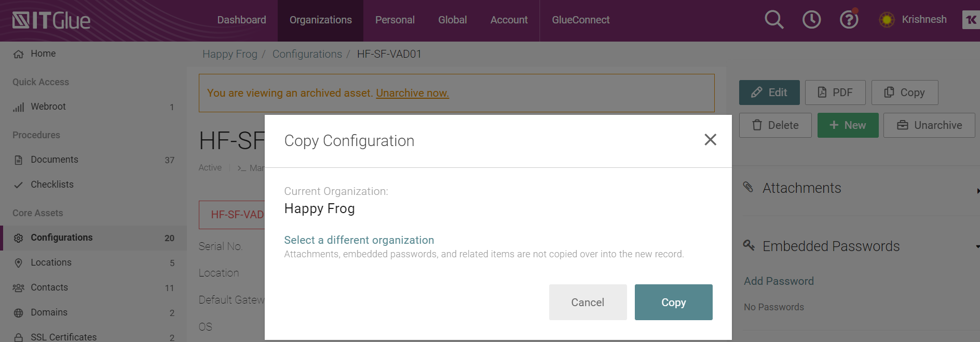The width and height of the screenshot is (980, 342).
Task: Open Webroot under Quick Access
Action: [x=19, y=107]
